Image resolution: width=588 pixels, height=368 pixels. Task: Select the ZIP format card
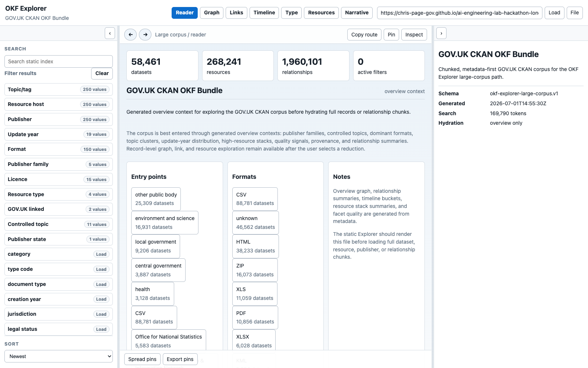click(255, 270)
